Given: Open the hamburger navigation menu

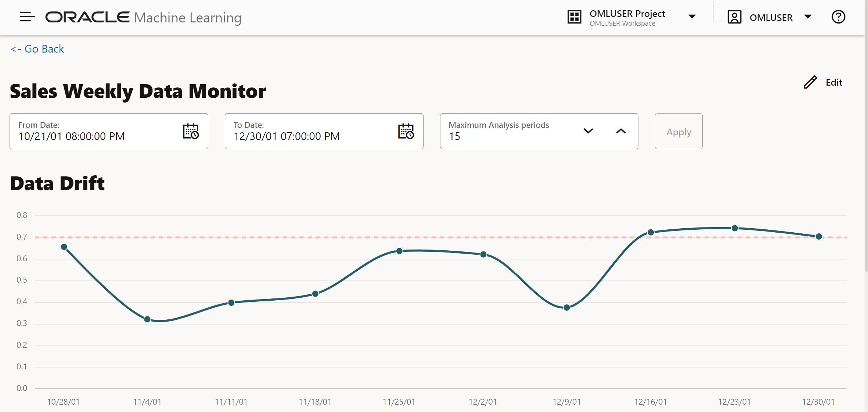Looking at the screenshot, I should (x=27, y=17).
